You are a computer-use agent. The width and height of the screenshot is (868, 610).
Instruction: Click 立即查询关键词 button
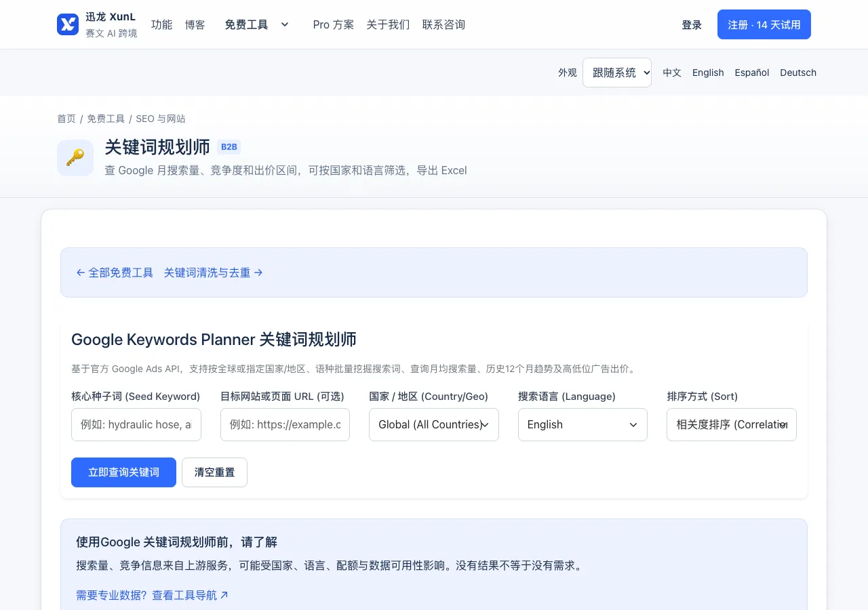pyautogui.click(x=123, y=472)
